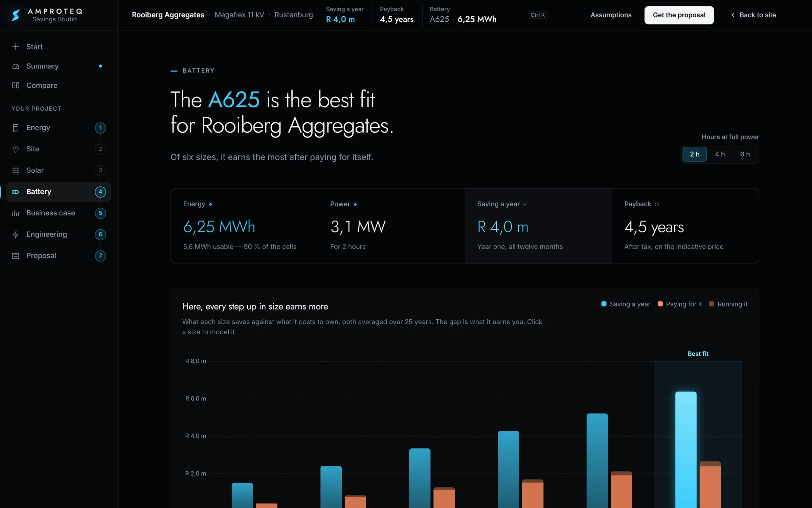The image size is (812, 508).
Task: Select the Best fit highlighted bright blue bar
Action: click(686, 449)
